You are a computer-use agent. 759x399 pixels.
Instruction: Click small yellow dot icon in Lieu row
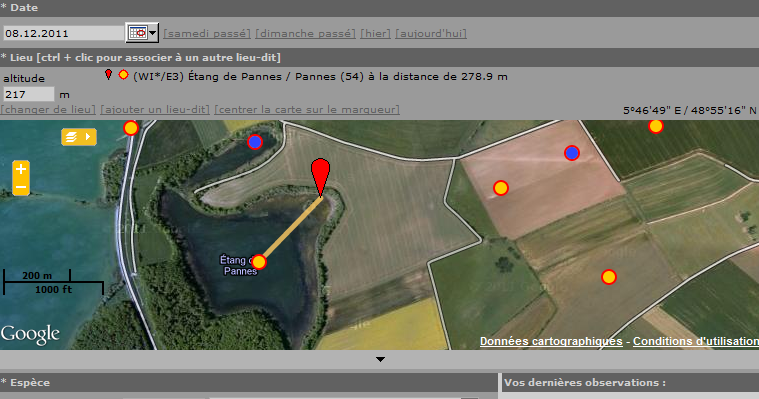click(123, 75)
